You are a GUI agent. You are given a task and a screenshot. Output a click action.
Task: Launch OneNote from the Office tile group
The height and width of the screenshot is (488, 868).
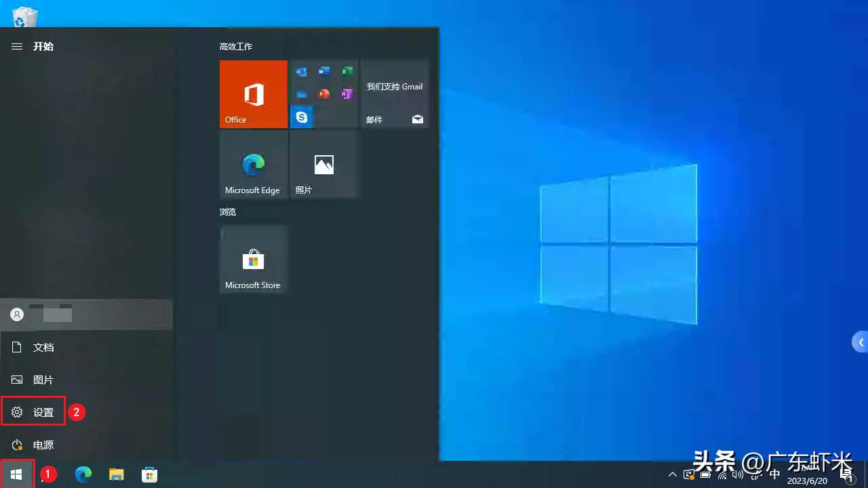coord(347,94)
